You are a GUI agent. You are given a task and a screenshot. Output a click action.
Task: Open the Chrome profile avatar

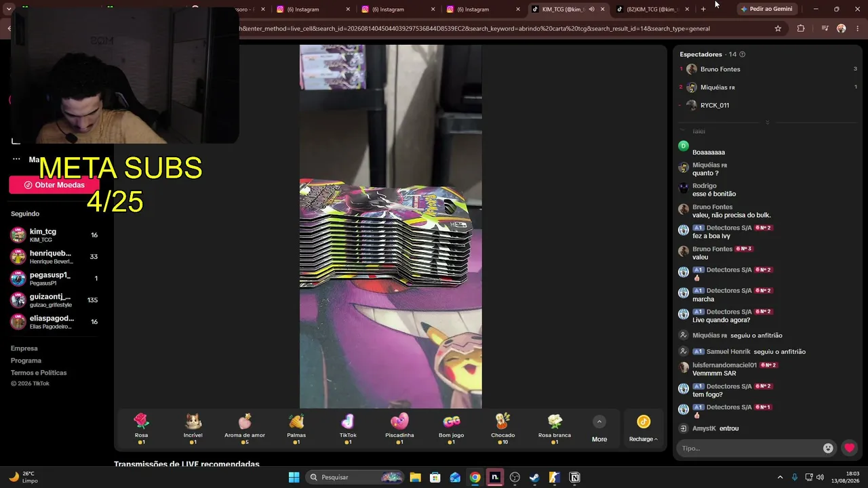pos(842,28)
